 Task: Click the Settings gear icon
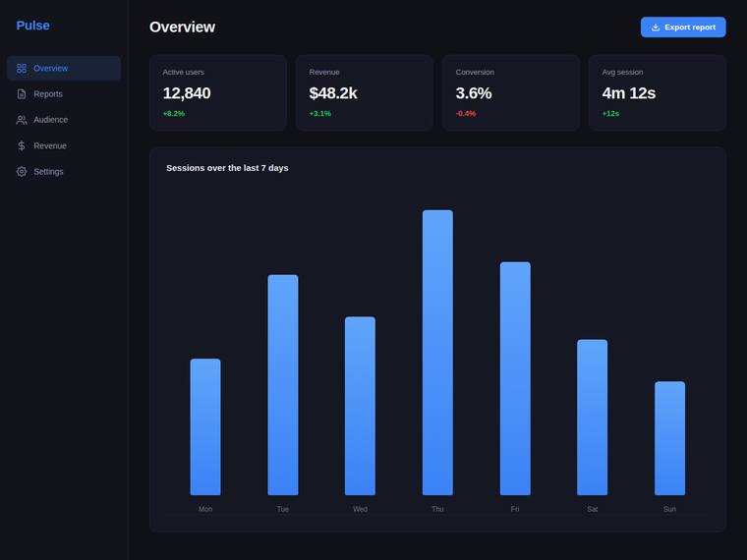22,171
